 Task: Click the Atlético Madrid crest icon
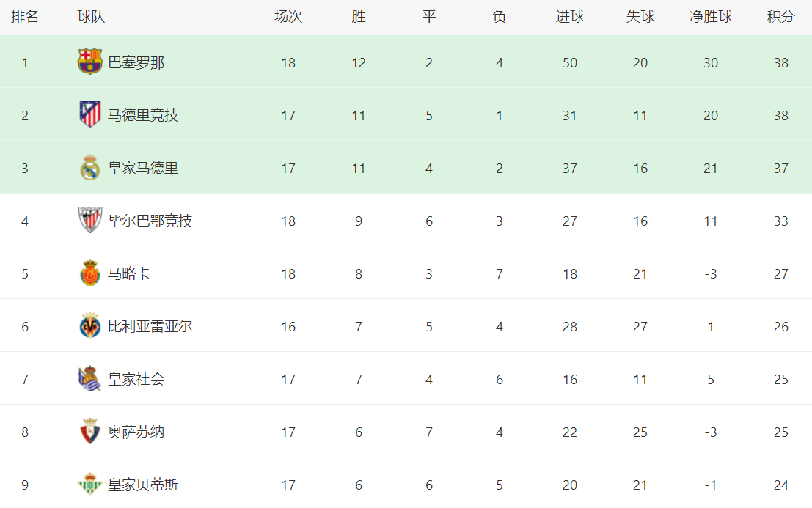pos(90,114)
